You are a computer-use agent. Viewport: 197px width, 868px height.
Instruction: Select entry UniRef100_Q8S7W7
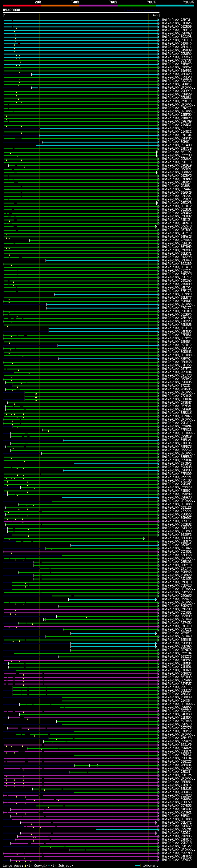(177, 61)
